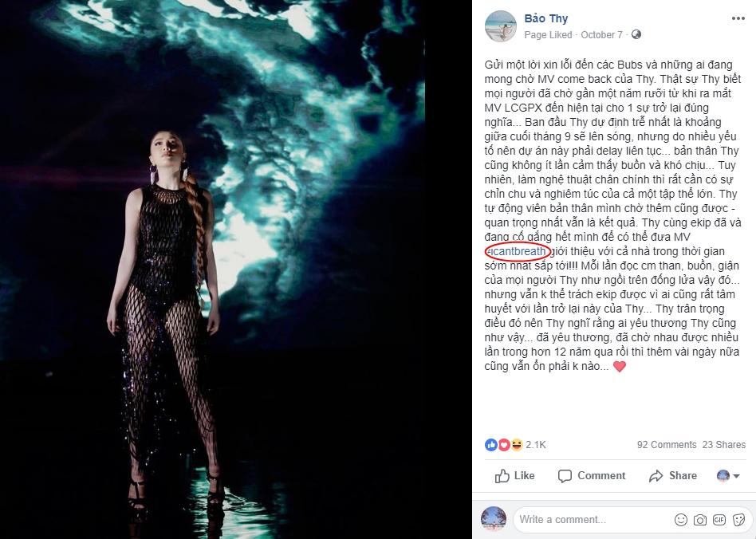This screenshot has height=539, width=756.
Task: Open the sticker picker icon
Action: [738, 520]
